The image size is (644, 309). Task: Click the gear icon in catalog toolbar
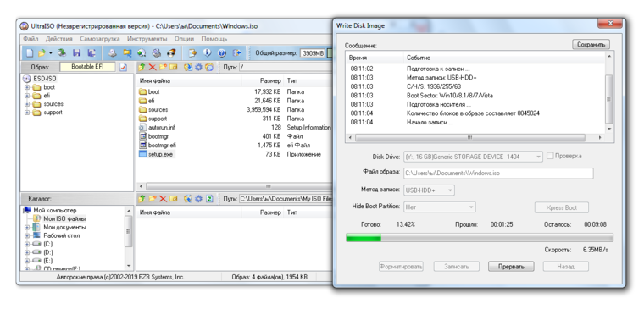point(198,199)
